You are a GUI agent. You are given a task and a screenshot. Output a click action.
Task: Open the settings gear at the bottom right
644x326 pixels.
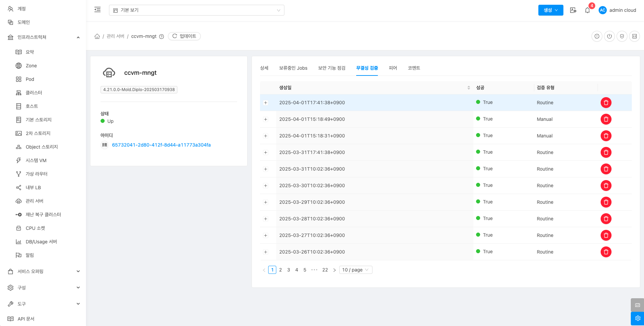coord(637,318)
